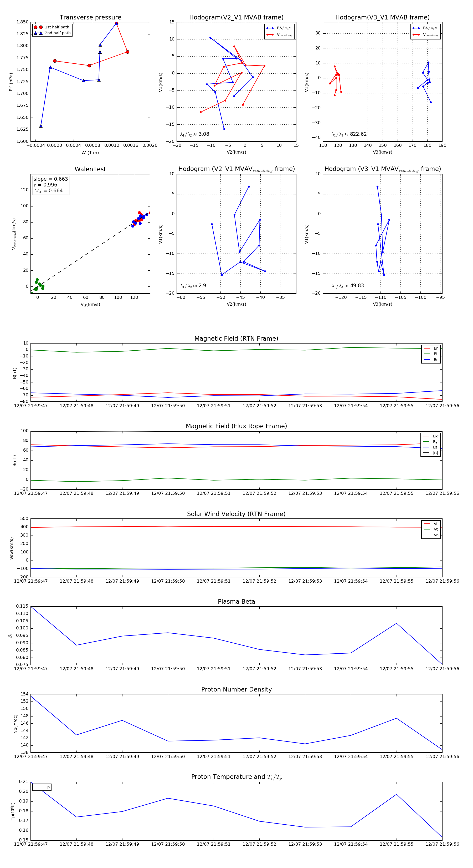This screenshot has height=868, width=473.
Task: Click the 'Hodogram (V2_V1 MVAV remaining frame)' title
Action: click(x=236, y=169)
